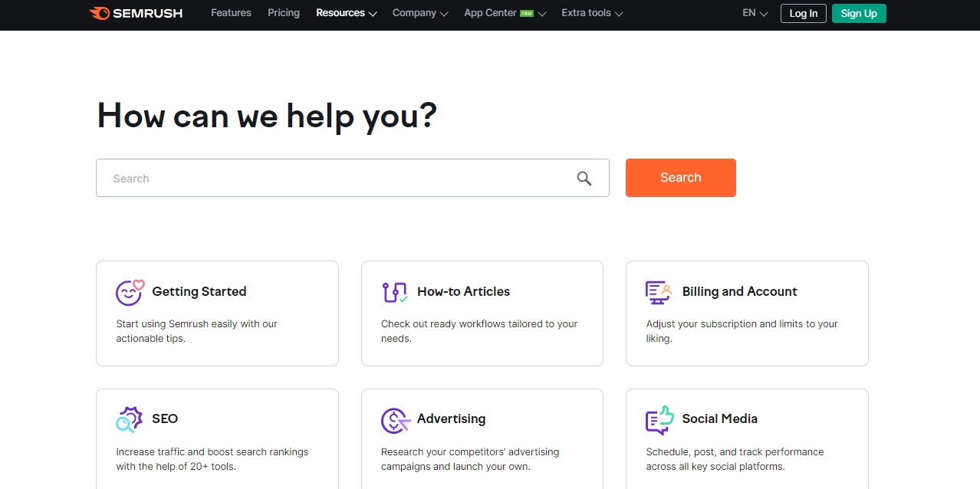Open the Company dropdown menu

tap(419, 13)
